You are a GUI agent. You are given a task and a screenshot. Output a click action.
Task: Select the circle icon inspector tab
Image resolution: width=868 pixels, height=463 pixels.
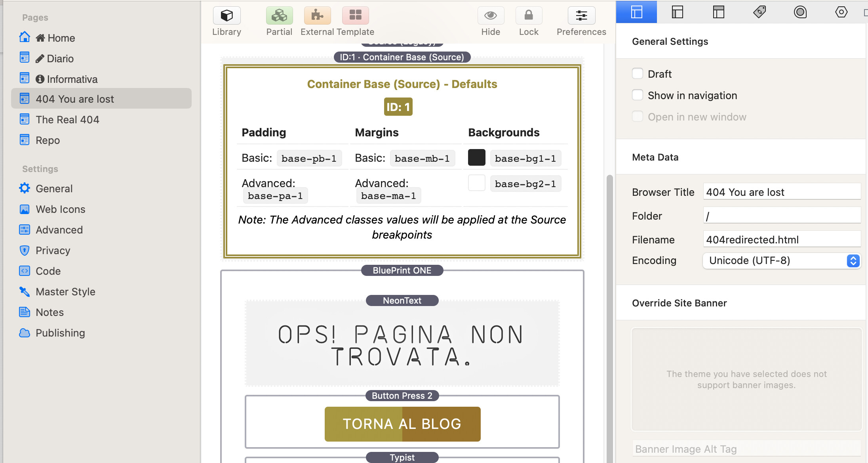pyautogui.click(x=800, y=12)
